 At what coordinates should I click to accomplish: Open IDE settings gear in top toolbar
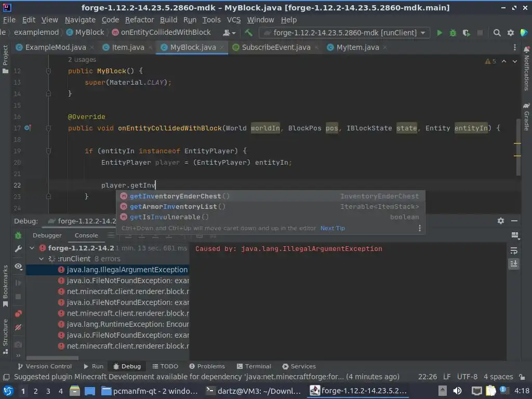[510, 33]
